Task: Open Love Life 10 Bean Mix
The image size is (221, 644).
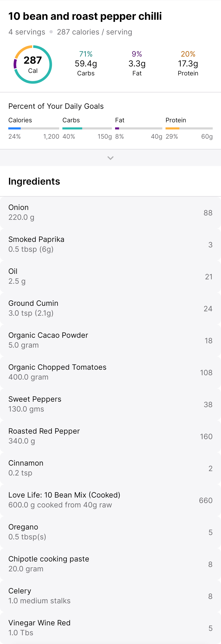Action: 110,500
